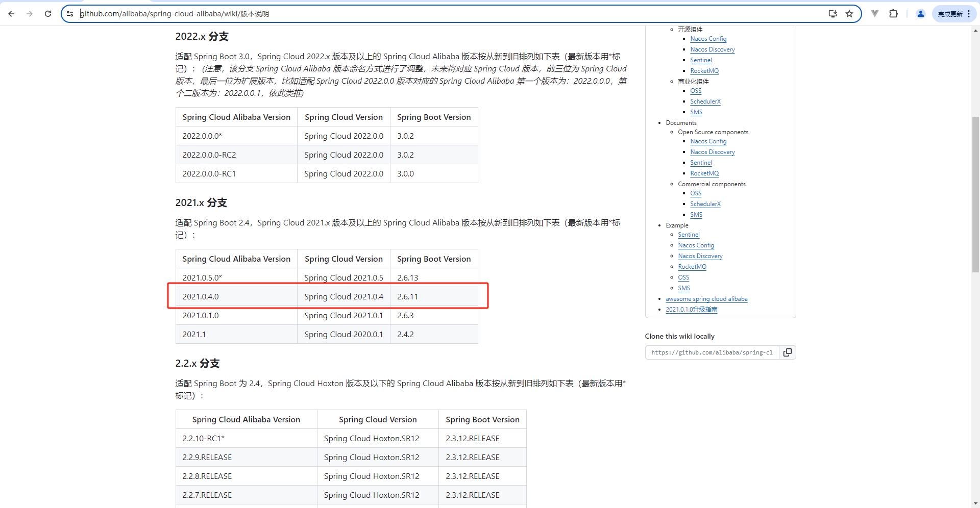Open Sentinel under 开源组件
The height and width of the screenshot is (508, 980).
click(701, 60)
